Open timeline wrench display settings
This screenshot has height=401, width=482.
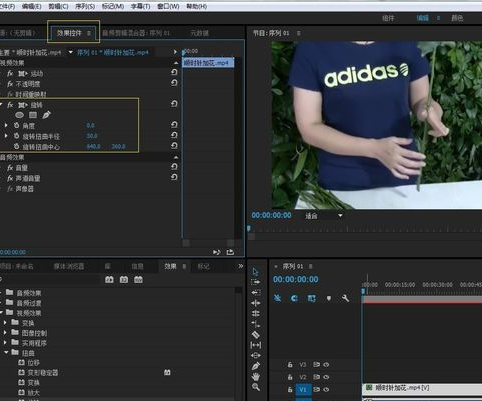[345, 298]
